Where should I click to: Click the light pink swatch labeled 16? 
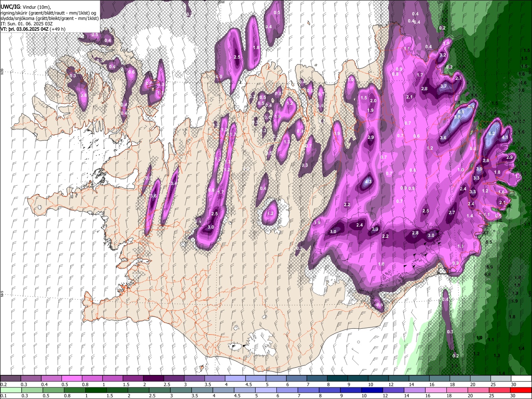coord(436,390)
